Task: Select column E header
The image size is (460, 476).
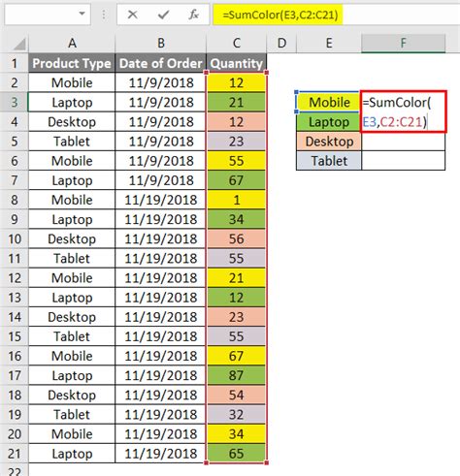Action: coord(329,43)
